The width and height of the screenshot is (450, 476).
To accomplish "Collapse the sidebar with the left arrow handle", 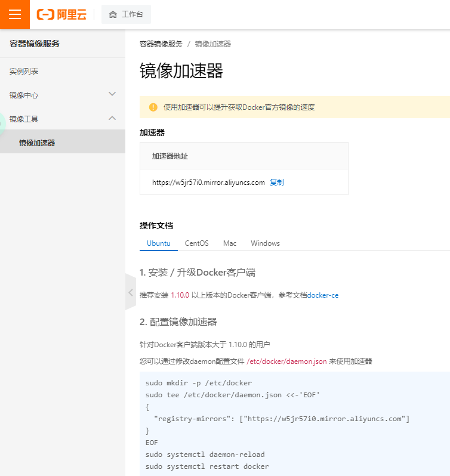I will [x=131, y=293].
